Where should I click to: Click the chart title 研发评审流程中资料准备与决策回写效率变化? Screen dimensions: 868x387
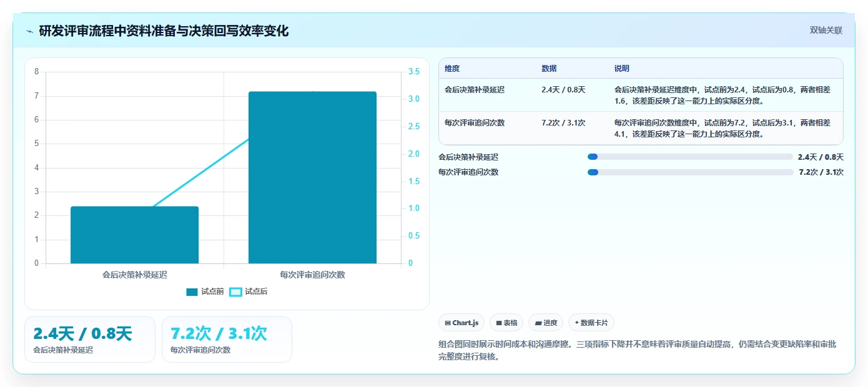click(x=164, y=31)
